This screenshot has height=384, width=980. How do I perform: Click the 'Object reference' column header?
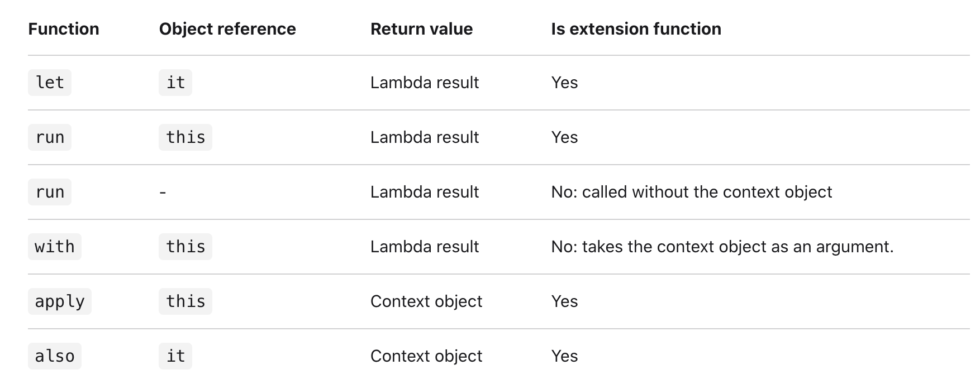pos(227,29)
